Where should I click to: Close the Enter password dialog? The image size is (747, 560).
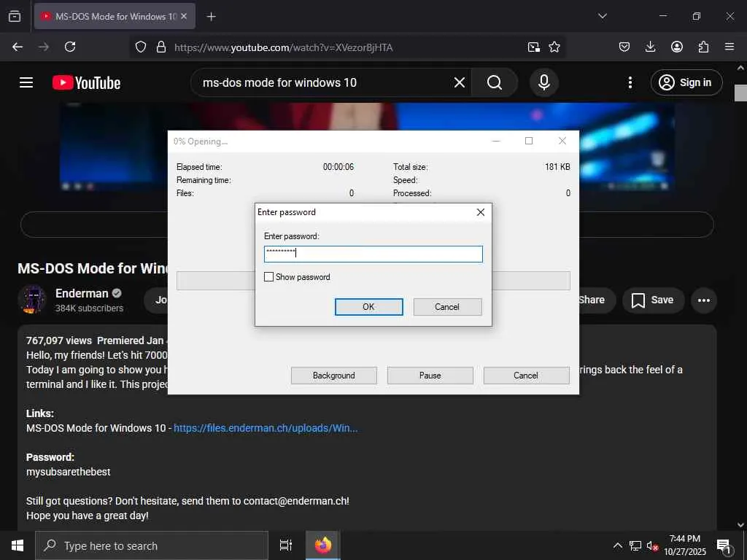coord(481,212)
